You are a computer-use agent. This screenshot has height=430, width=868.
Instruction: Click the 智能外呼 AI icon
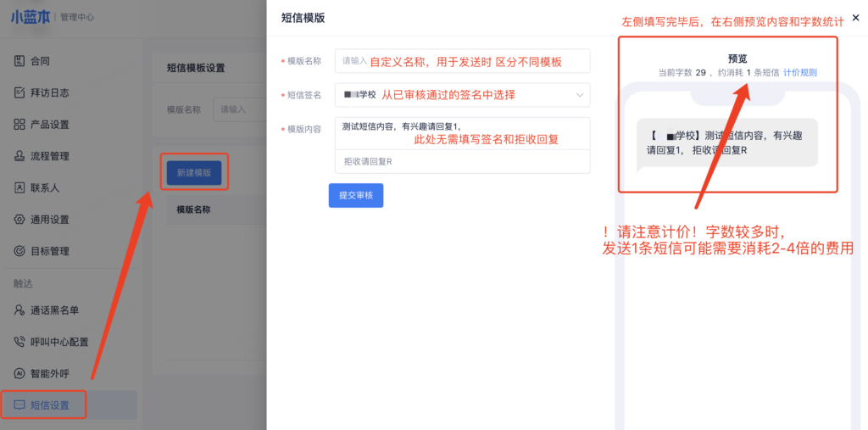pyautogui.click(x=19, y=373)
